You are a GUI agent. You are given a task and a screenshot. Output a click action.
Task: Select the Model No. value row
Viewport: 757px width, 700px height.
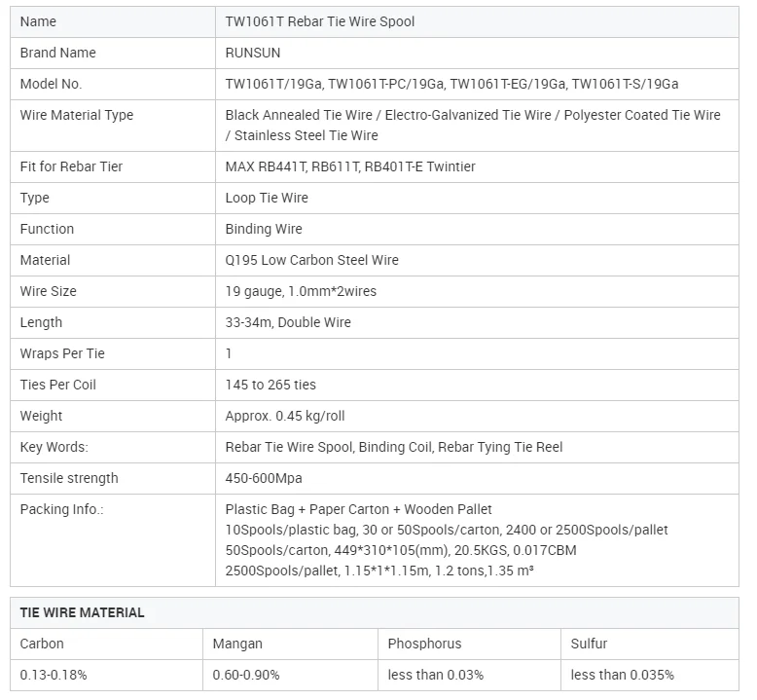click(x=451, y=84)
